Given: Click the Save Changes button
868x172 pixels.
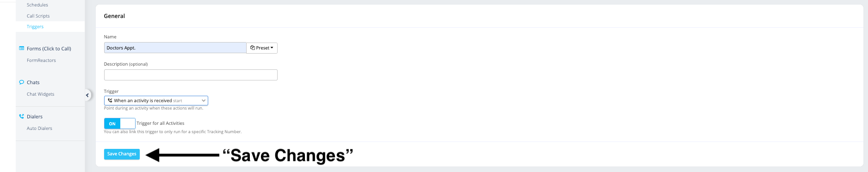Looking at the screenshot, I should 122,154.
